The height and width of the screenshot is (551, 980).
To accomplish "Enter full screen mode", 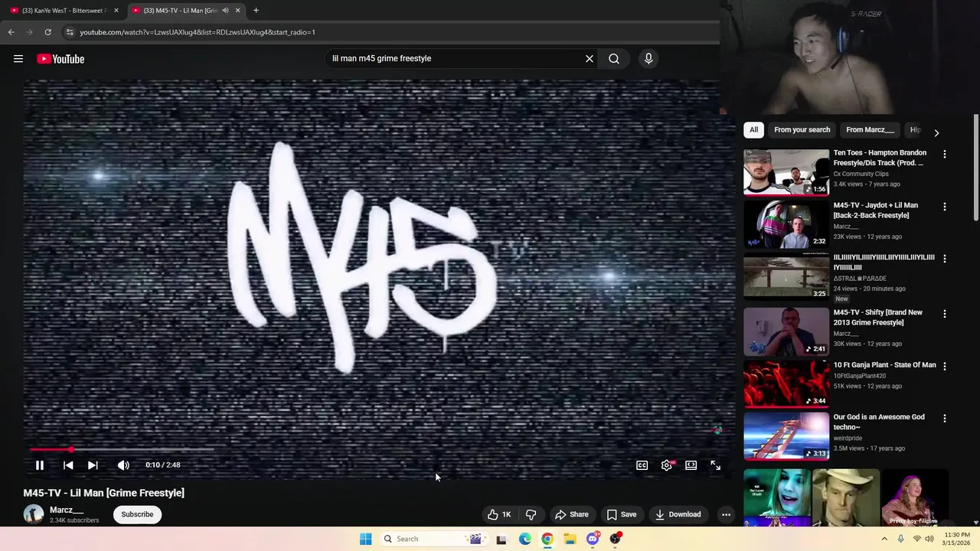I will (716, 465).
